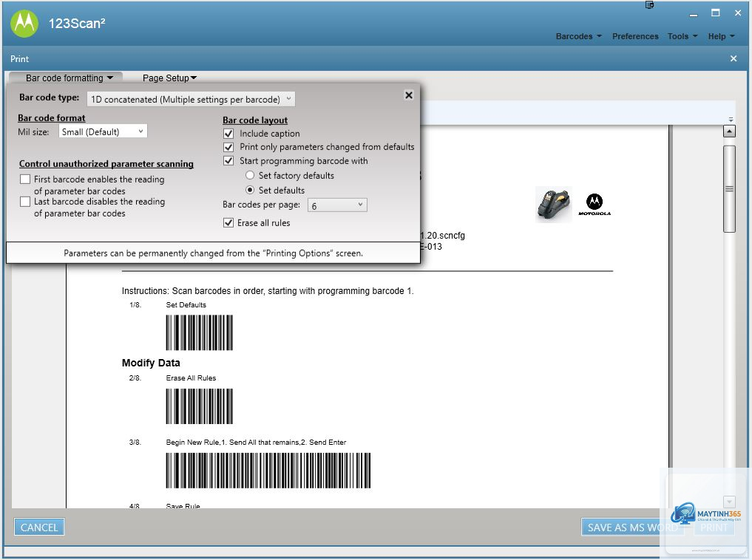Click the Bar code format heading
Image resolution: width=752 pixels, height=560 pixels.
pos(51,118)
